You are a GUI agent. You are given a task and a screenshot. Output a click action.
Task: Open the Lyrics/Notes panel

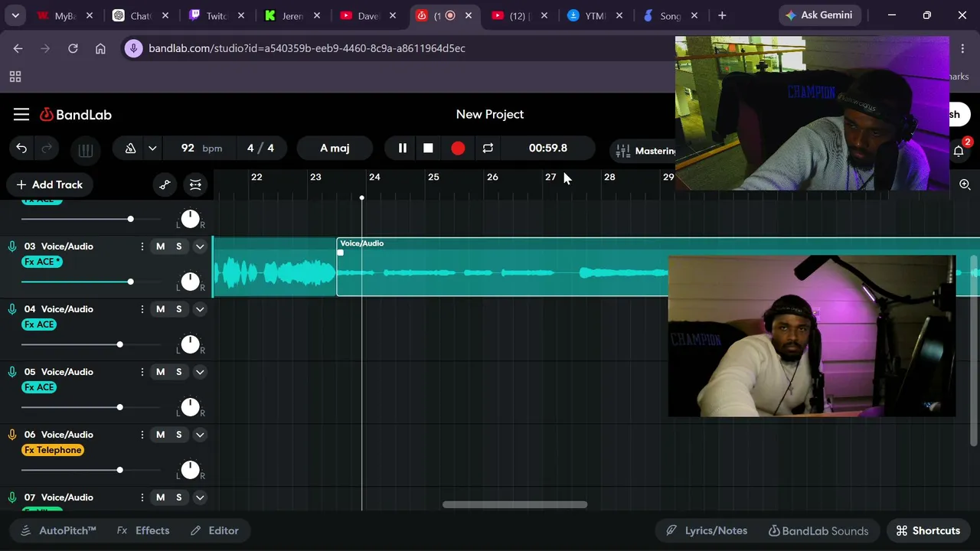[x=707, y=530]
